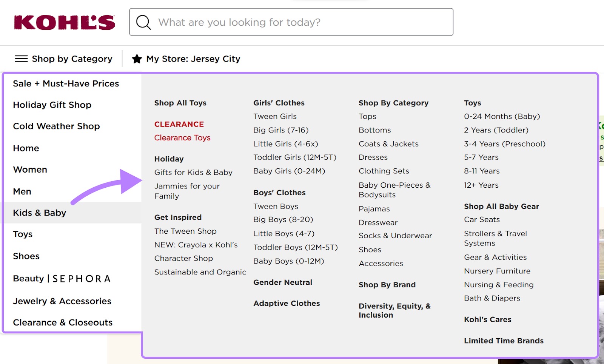Click the hamburger Shop by Category icon

tap(21, 59)
